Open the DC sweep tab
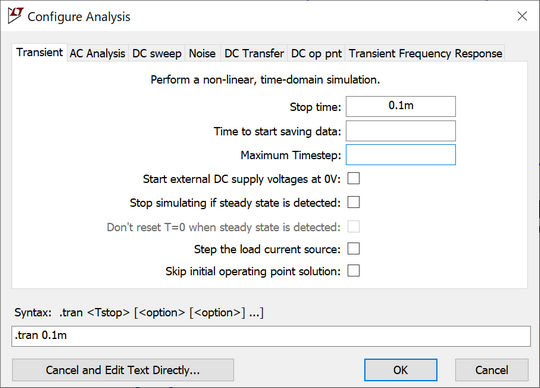The width and height of the screenshot is (540, 388). 157,53
